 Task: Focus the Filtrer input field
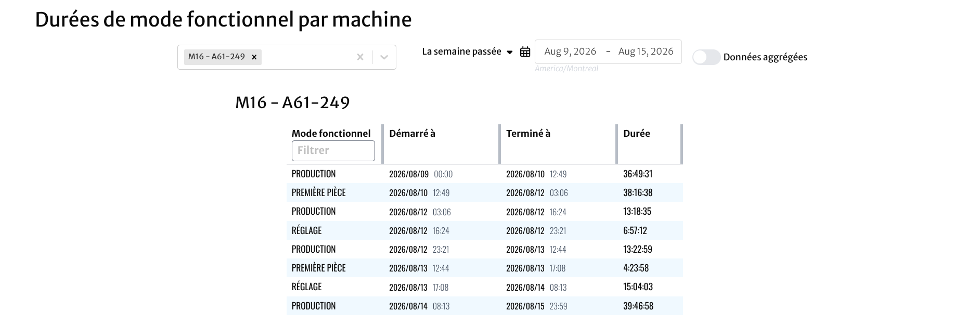[x=333, y=151]
